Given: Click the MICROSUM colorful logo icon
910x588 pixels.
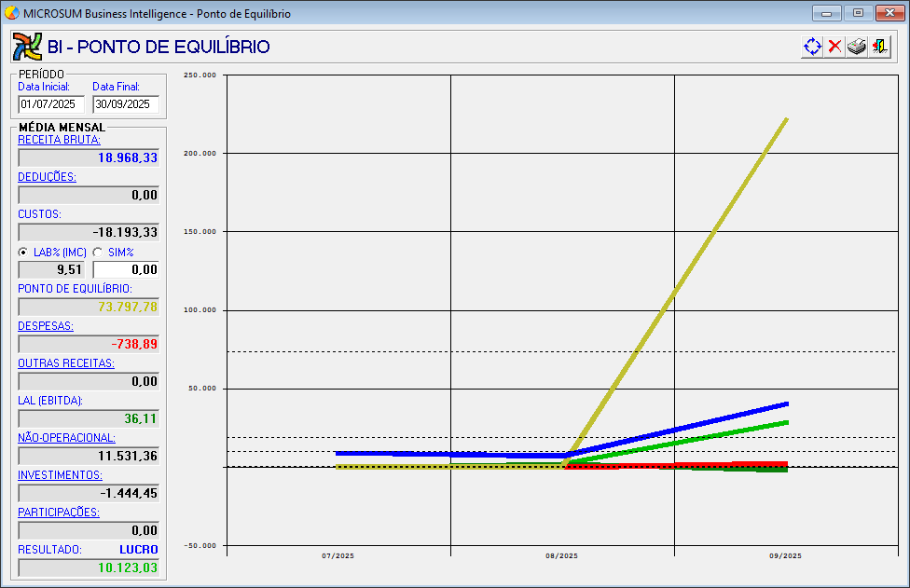Looking at the screenshot, I should click(27, 47).
